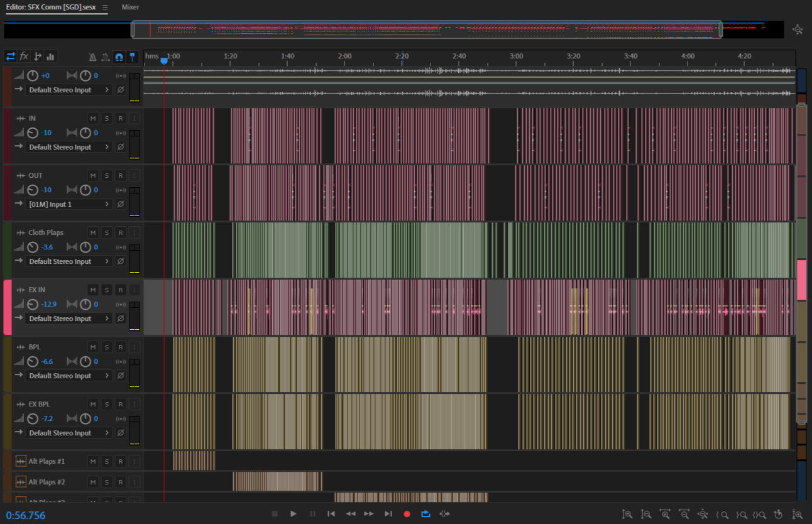
Task: Open the Editor panel menu icon
Action: tap(105, 8)
